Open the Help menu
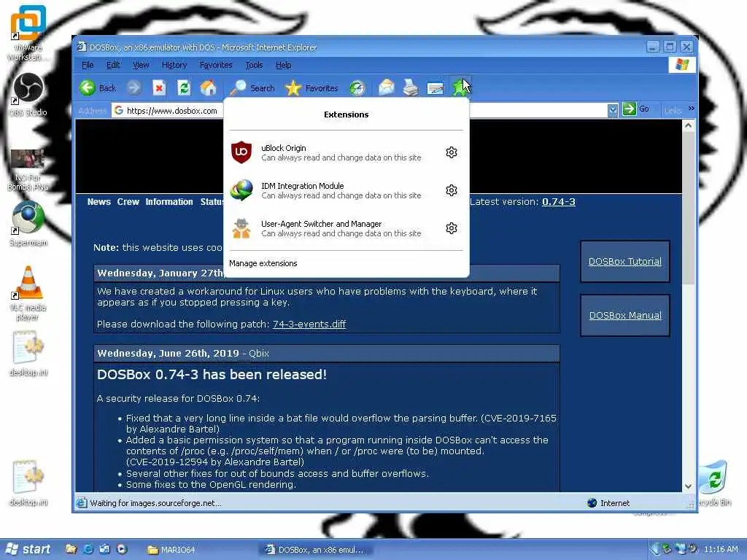This screenshot has height=560, width=747. (x=284, y=65)
